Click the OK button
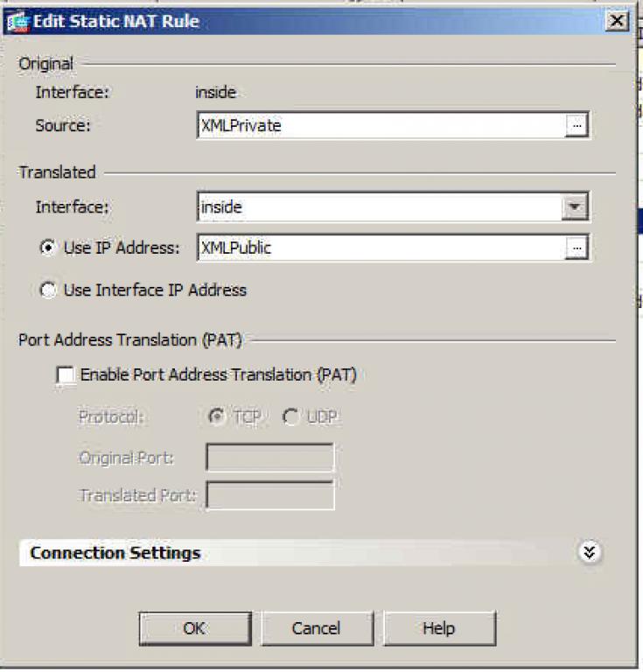The image size is (643, 672). point(194,628)
